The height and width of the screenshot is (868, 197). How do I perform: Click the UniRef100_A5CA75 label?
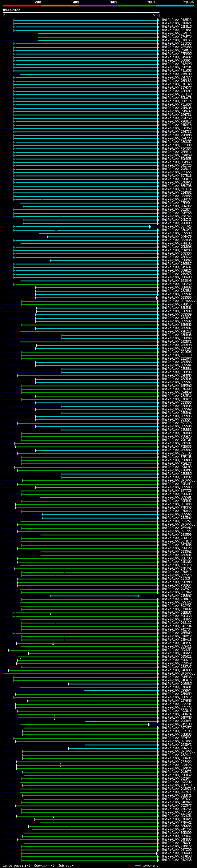pyautogui.click(x=177, y=436)
